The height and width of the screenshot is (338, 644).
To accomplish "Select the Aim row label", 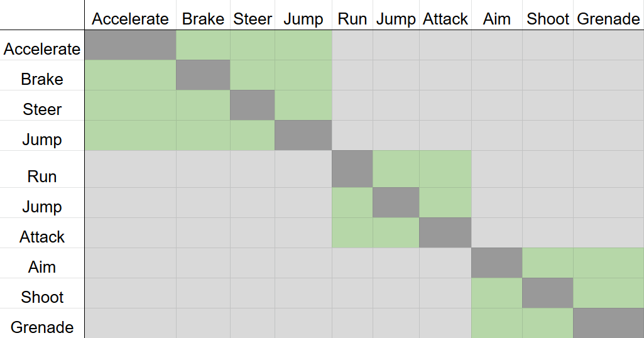I will pos(42,267).
